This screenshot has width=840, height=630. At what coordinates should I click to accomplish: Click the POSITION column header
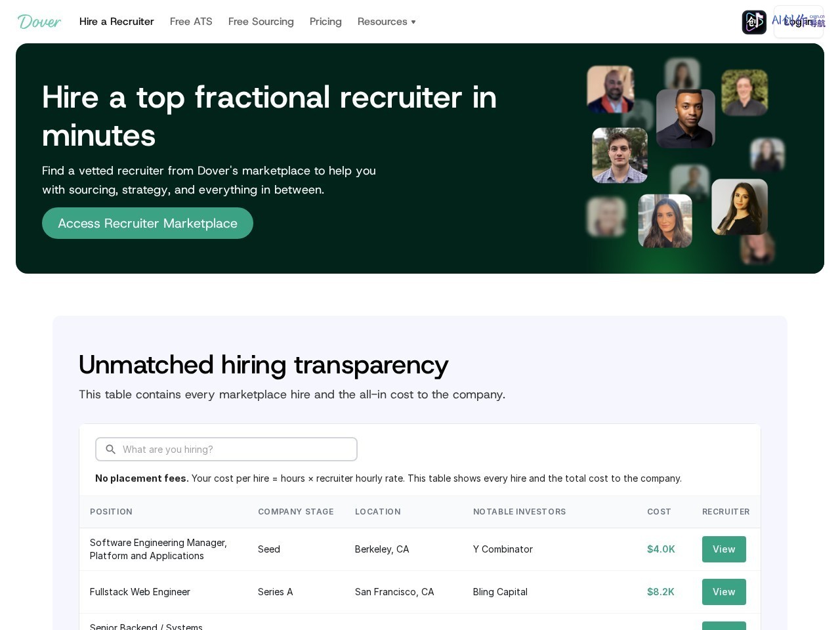click(x=111, y=512)
